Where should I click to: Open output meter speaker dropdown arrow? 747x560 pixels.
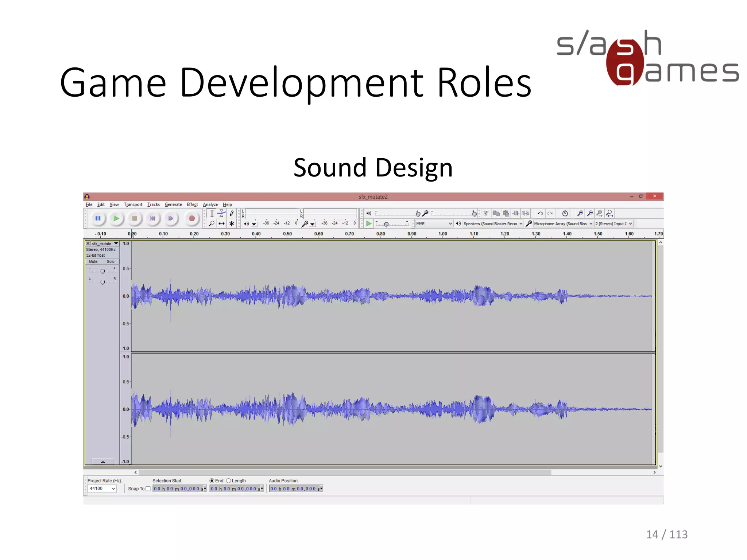254,224
